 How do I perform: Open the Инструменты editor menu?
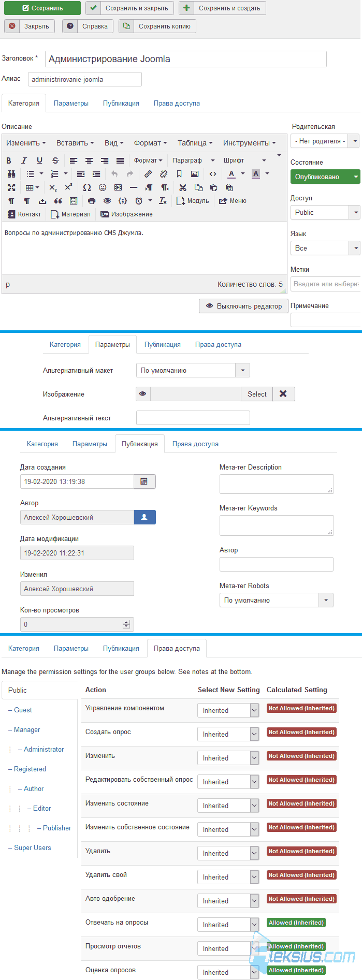(x=250, y=143)
